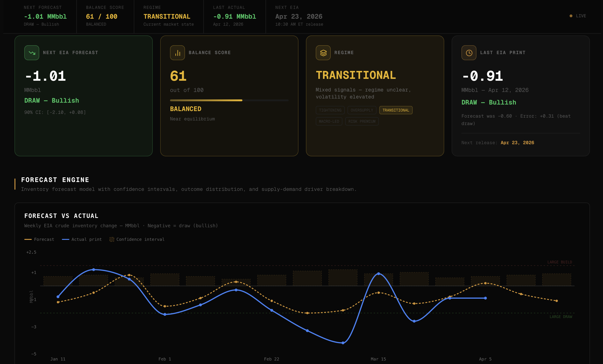The image size is (603, 364).
Task: Click the LIVE status dot indicator
Action: 571,16
